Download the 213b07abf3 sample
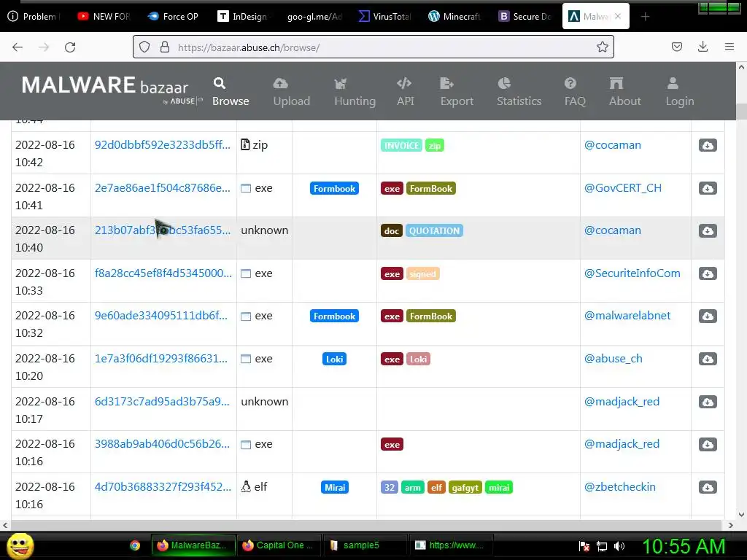 (x=708, y=230)
